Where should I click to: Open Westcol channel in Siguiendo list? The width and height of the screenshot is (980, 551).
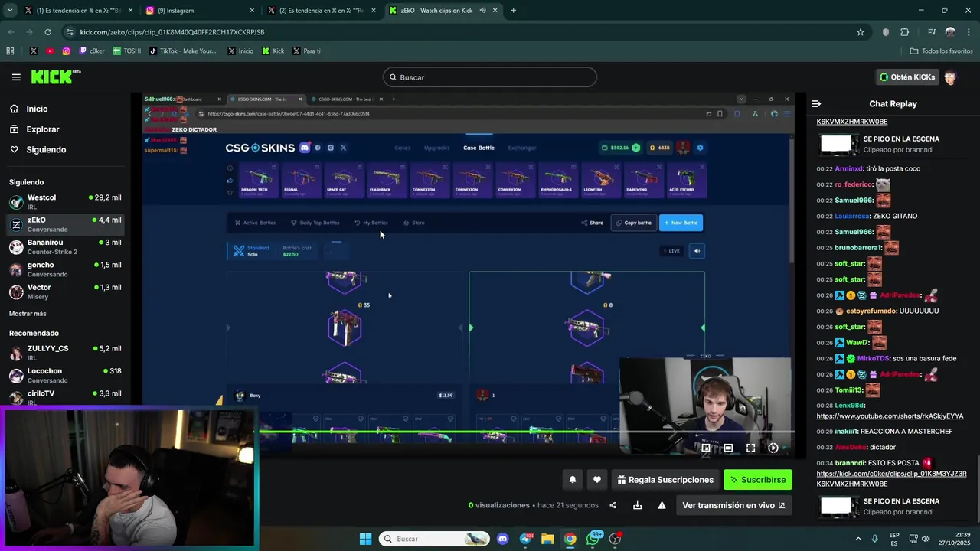65,202
